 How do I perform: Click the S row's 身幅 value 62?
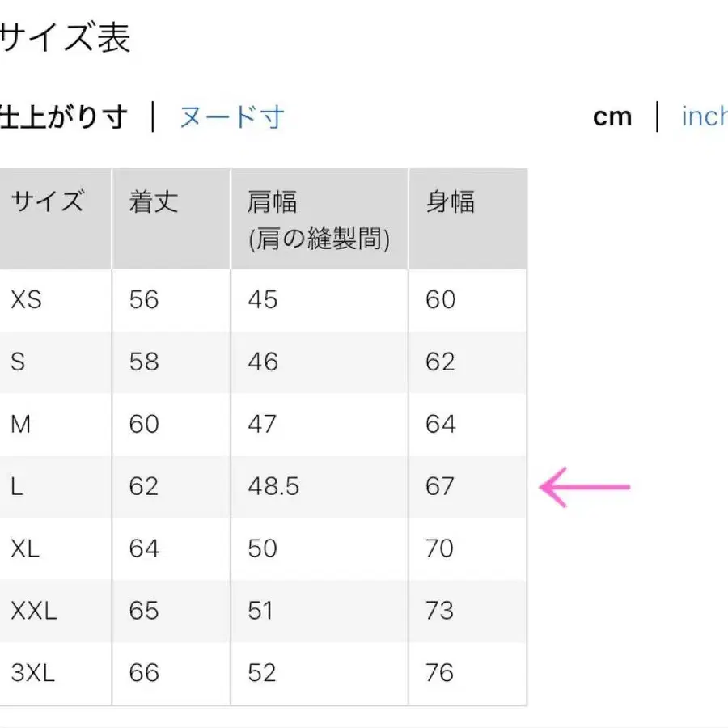441,362
